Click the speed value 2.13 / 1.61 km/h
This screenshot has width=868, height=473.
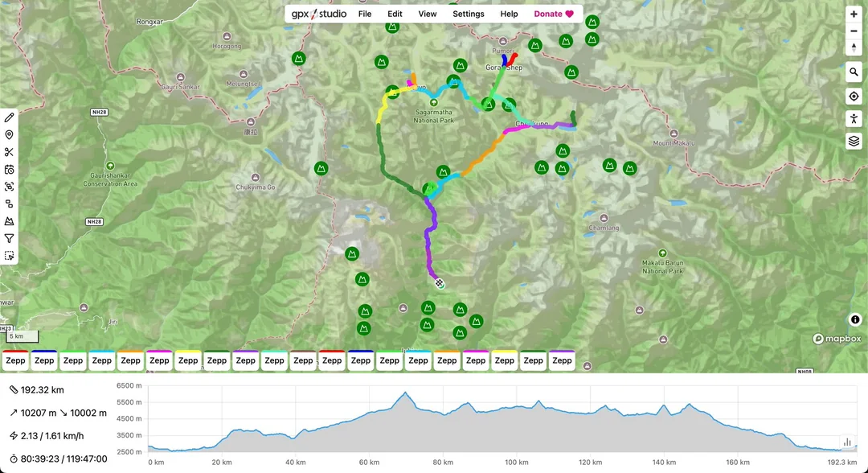[x=52, y=436]
